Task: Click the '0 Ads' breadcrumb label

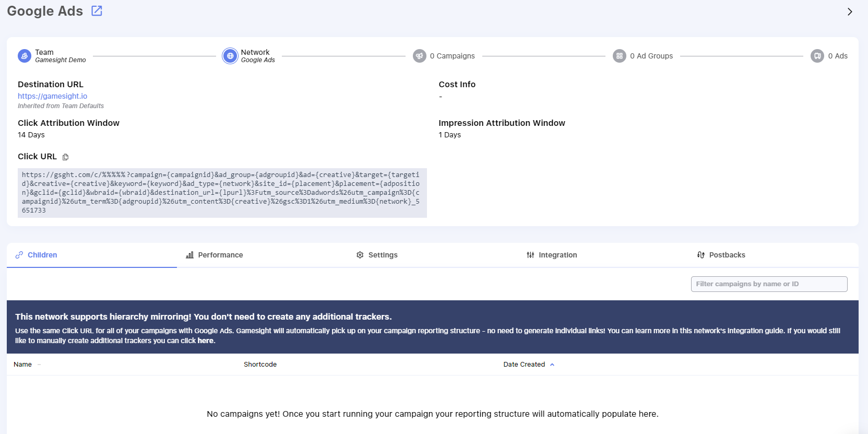Action: 838,56
